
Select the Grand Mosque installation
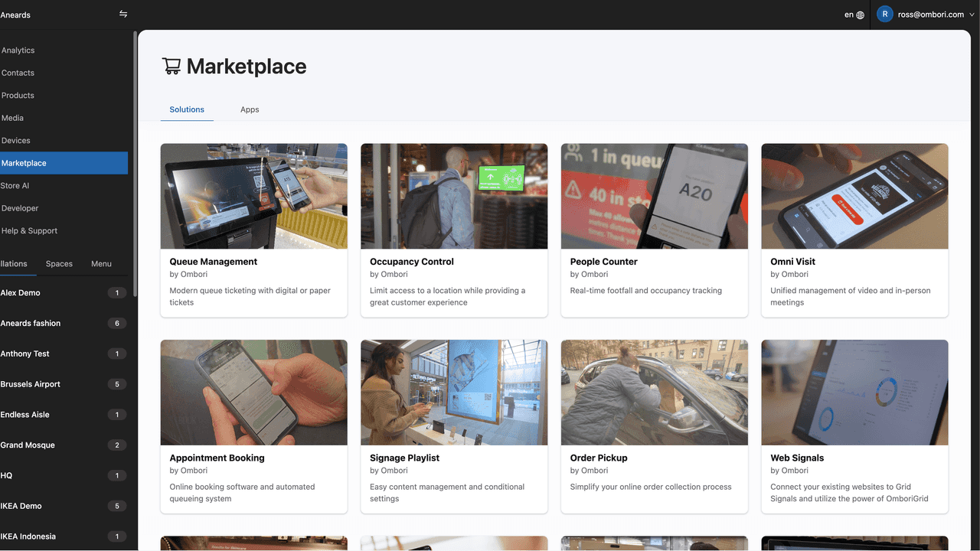(x=30, y=445)
